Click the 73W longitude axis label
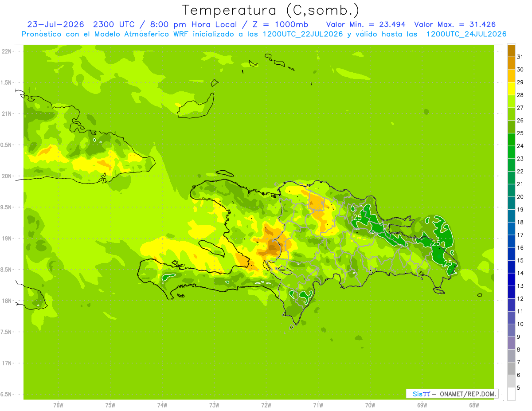532x411 pixels. 214,405
